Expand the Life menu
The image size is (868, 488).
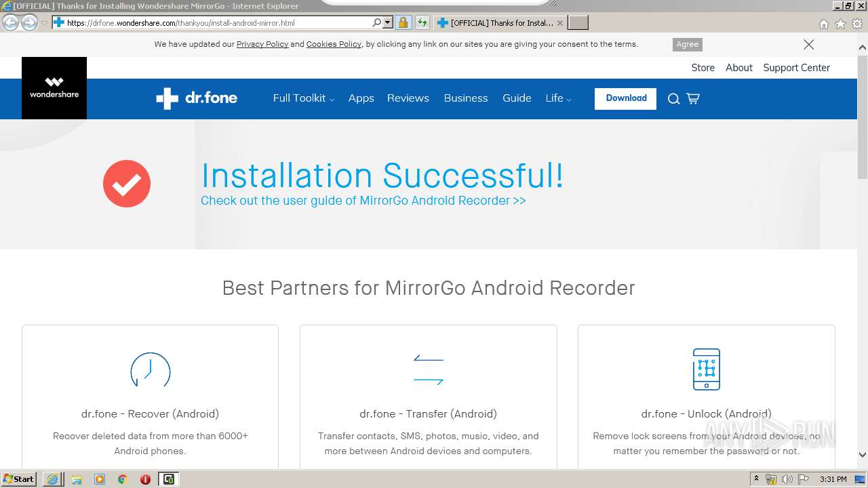(x=558, y=98)
